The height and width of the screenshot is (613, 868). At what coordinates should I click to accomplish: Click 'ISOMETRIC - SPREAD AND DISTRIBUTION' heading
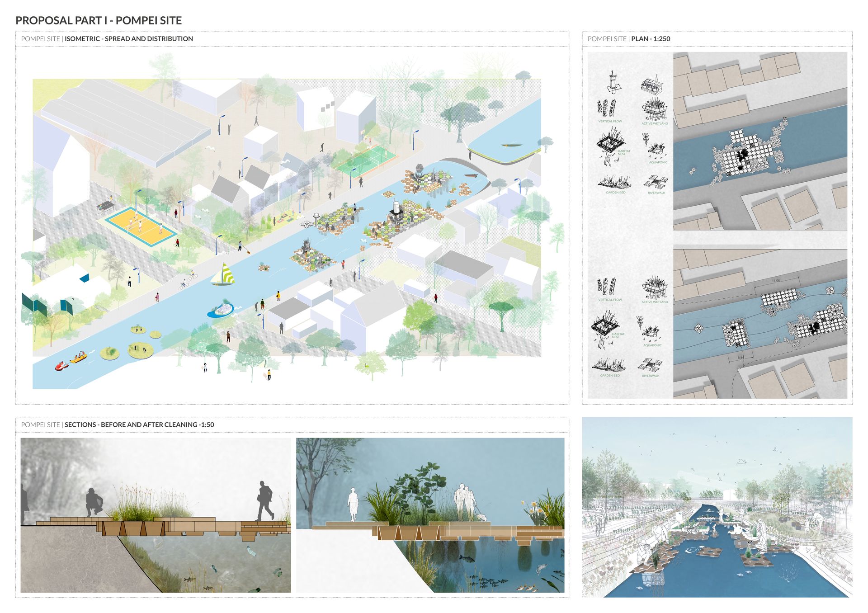tap(129, 39)
